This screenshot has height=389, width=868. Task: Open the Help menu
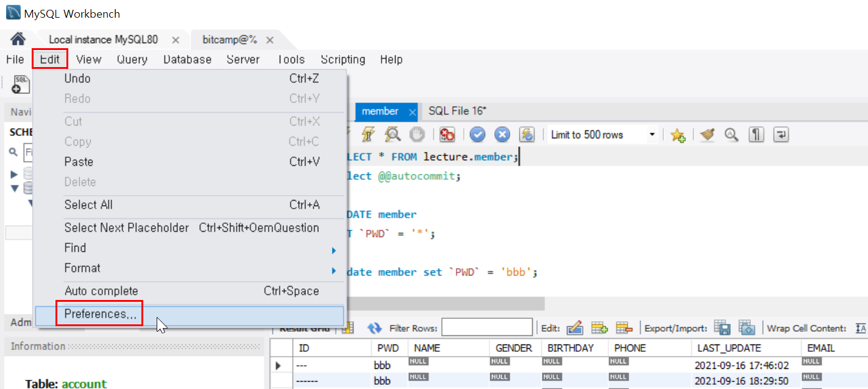(x=391, y=59)
